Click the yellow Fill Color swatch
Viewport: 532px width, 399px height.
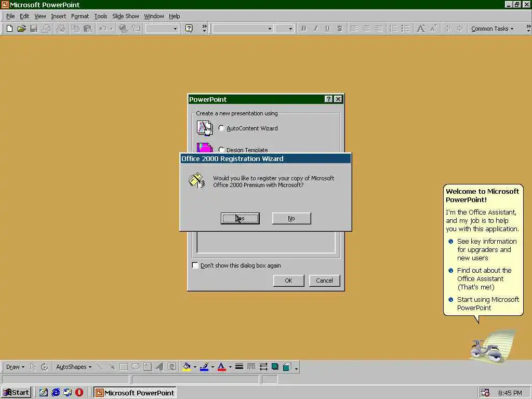point(187,367)
